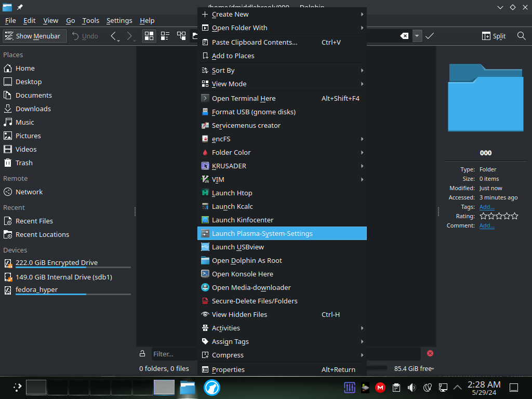This screenshot has width=532, height=399.
Task: Click Add link next to Tags
Action: coord(486,207)
